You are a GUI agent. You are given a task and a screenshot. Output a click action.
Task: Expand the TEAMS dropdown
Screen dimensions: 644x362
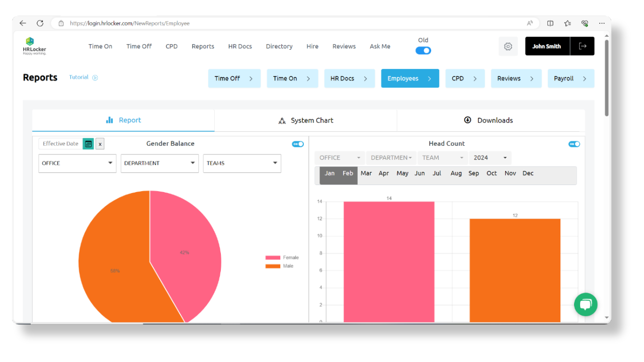(242, 163)
